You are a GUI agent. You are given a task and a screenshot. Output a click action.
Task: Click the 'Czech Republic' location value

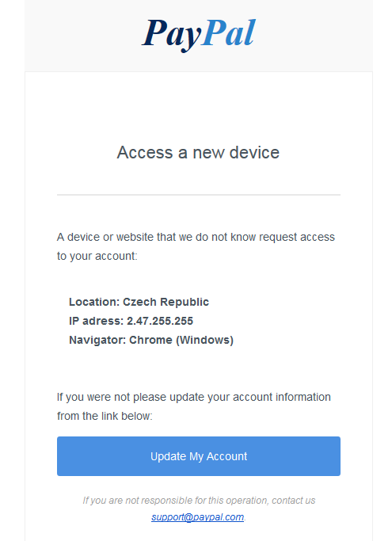point(166,302)
